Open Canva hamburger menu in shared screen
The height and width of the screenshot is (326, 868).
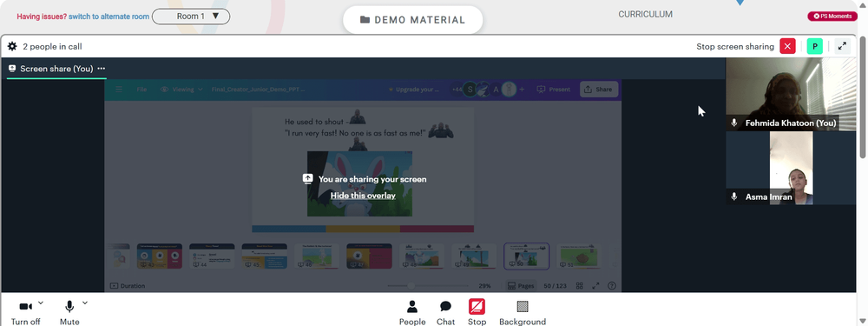pos(118,90)
